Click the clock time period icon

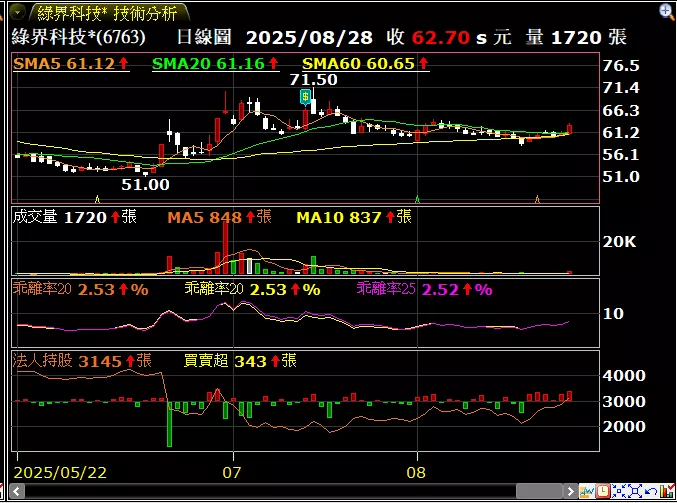[x=602, y=492]
